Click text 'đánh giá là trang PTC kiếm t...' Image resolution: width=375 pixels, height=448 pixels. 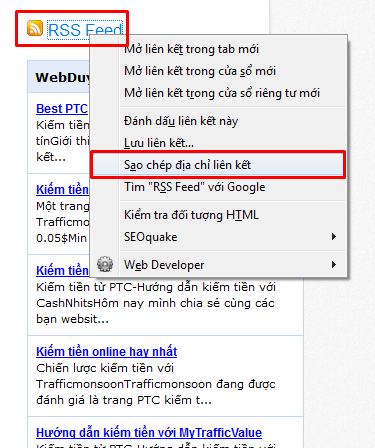point(124,400)
